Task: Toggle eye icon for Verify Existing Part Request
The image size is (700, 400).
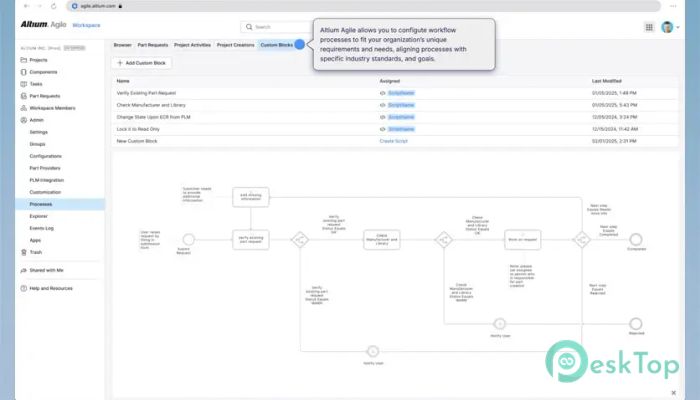Action: 383,93
